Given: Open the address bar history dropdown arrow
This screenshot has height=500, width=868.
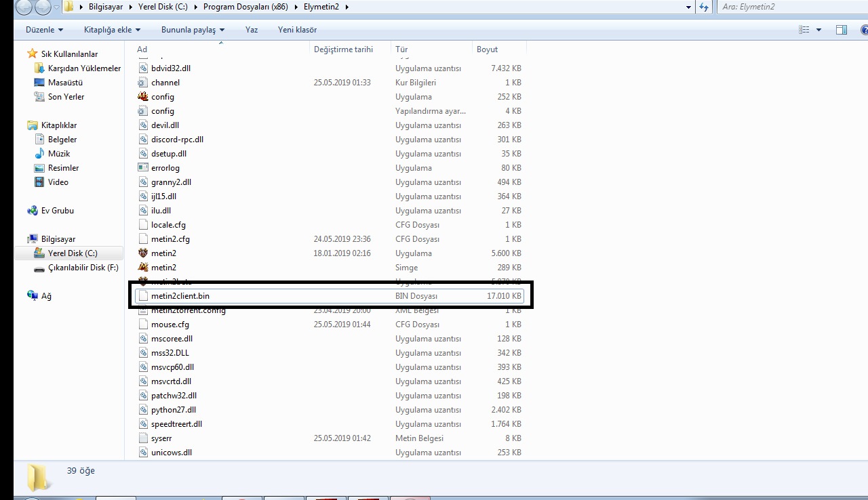Looking at the screenshot, I should 690,7.
